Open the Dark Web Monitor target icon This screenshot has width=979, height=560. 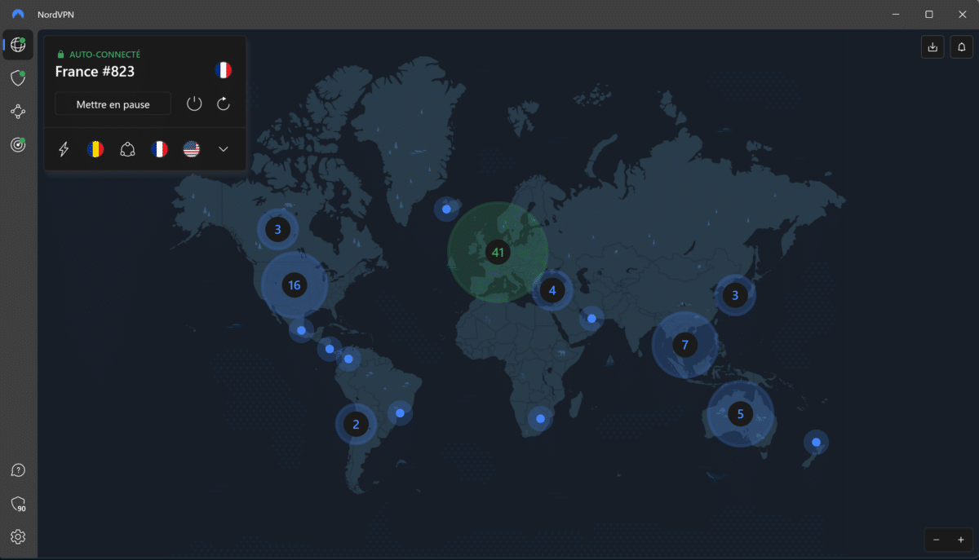(18, 145)
